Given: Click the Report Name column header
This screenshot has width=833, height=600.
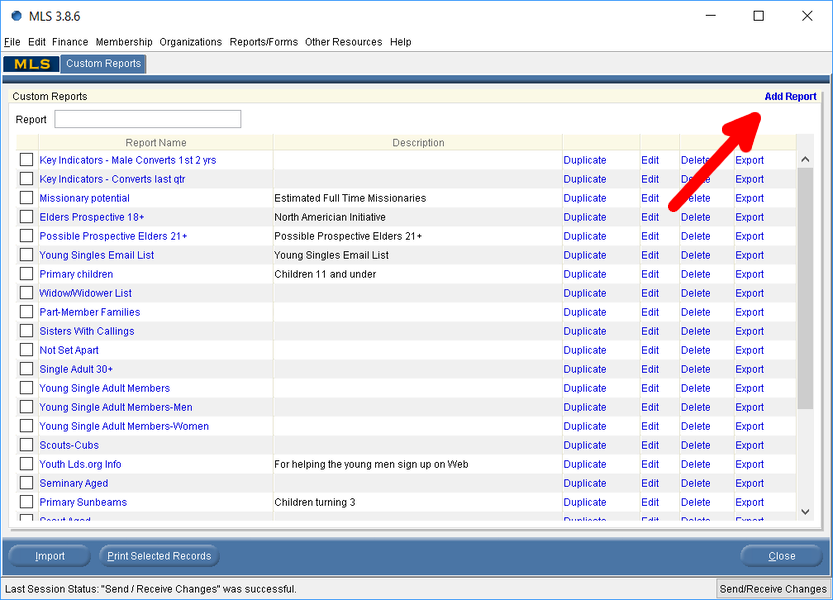Looking at the screenshot, I should click(156, 142).
